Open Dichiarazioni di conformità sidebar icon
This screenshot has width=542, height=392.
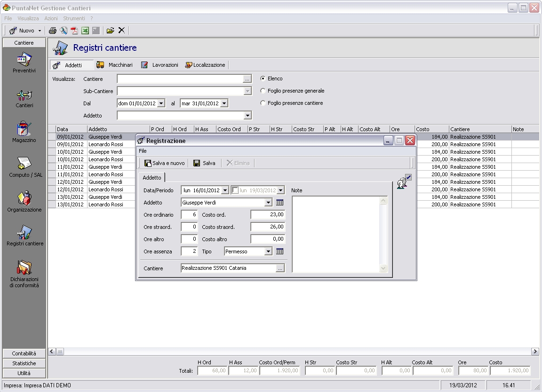point(24,274)
